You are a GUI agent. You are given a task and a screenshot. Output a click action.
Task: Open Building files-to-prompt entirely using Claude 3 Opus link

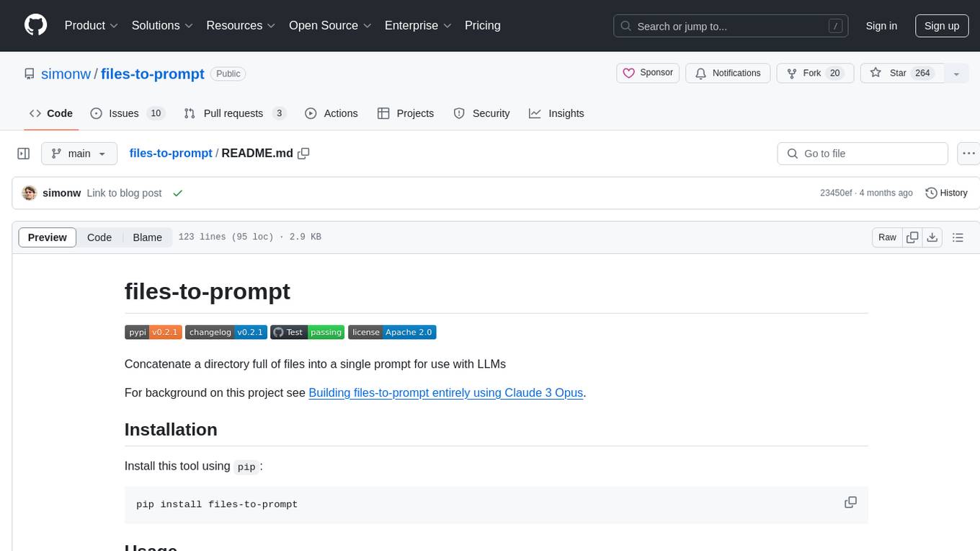click(x=445, y=393)
